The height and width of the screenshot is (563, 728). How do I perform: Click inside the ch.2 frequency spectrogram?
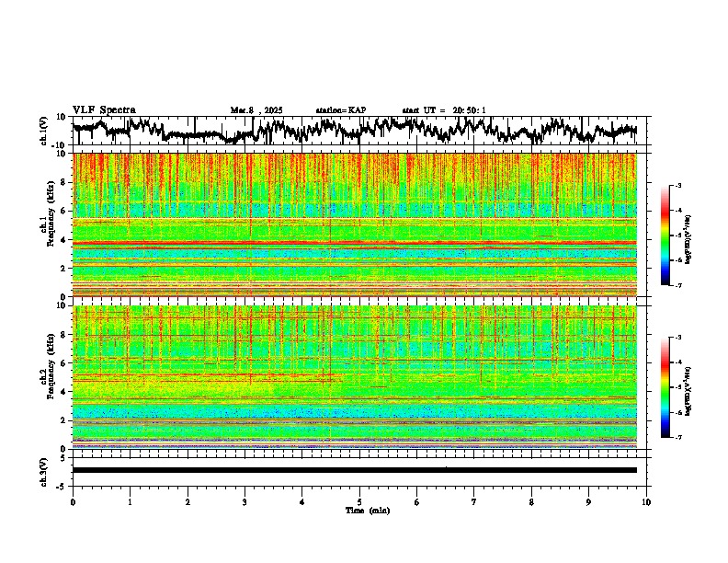tap(355, 377)
